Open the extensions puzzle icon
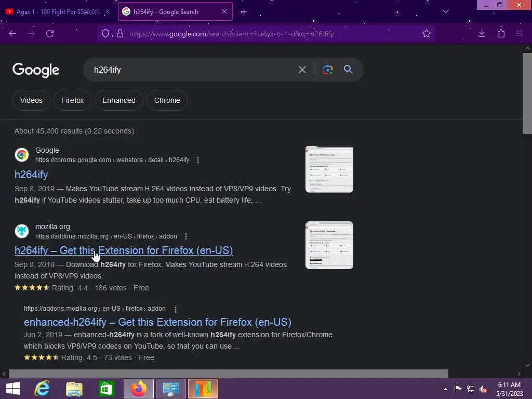532x399 pixels. click(501, 33)
